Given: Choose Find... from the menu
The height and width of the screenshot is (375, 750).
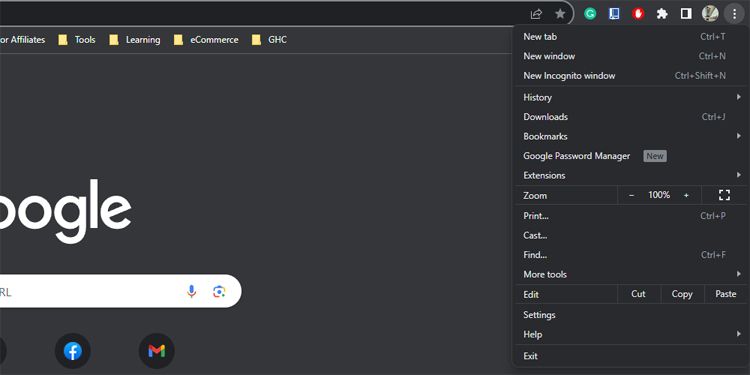Looking at the screenshot, I should click(x=631, y=255).
